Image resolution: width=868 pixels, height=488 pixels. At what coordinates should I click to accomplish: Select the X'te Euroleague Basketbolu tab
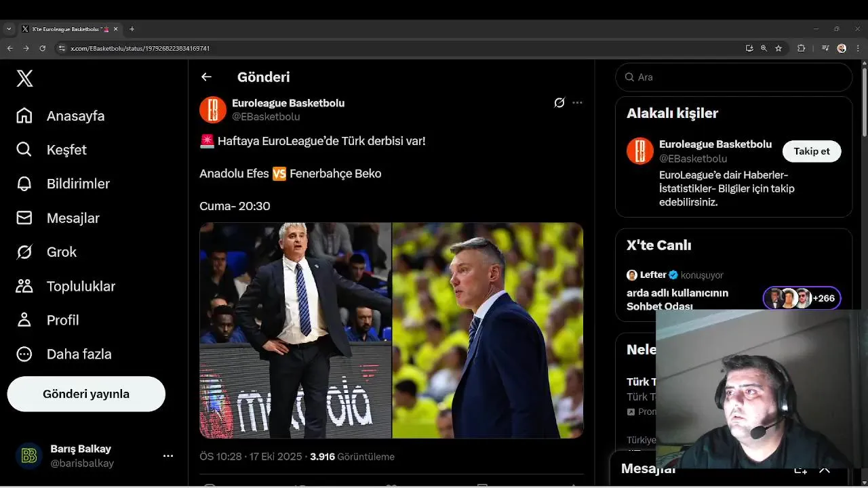[71, 29]
